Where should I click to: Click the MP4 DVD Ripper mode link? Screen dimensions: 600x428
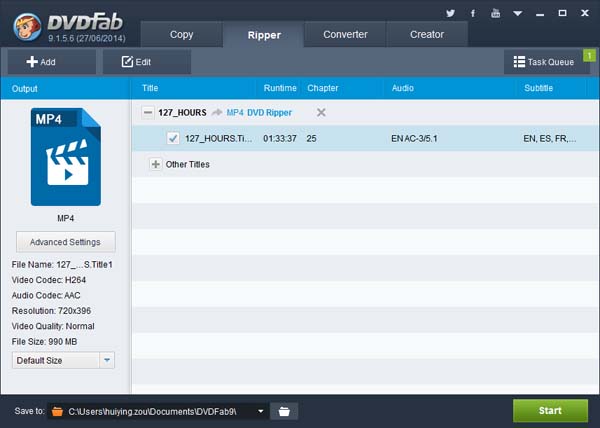259,112
